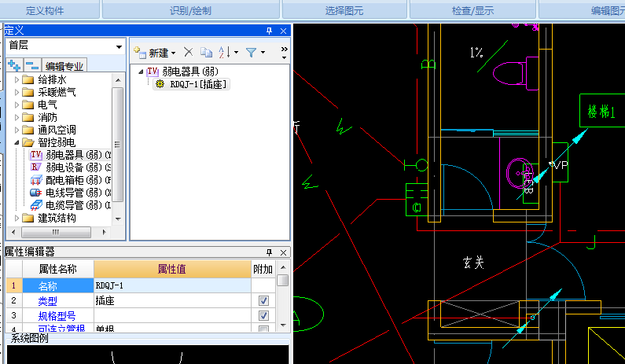The image size is (625, 364).
Task: Click empty 规格型号 value cell
Action: (172, 316)
